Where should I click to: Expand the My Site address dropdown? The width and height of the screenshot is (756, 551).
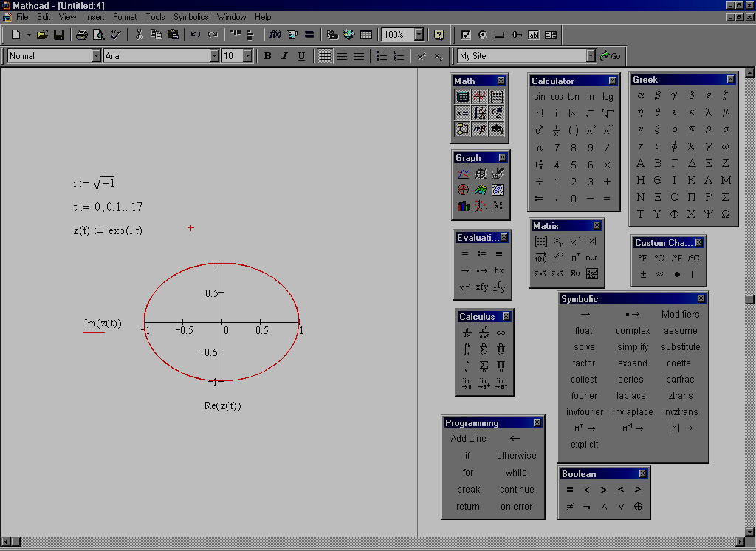[x=591, y=56]
